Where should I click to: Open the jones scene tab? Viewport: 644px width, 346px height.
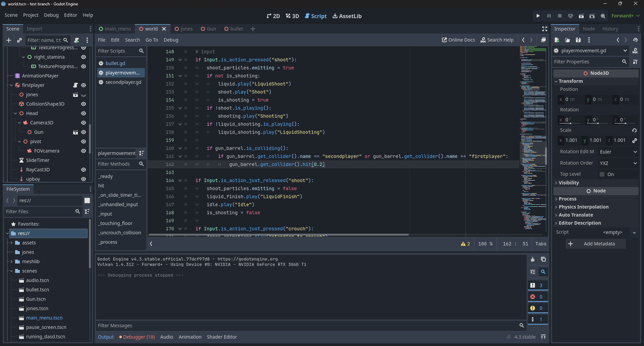pos(183,29)
